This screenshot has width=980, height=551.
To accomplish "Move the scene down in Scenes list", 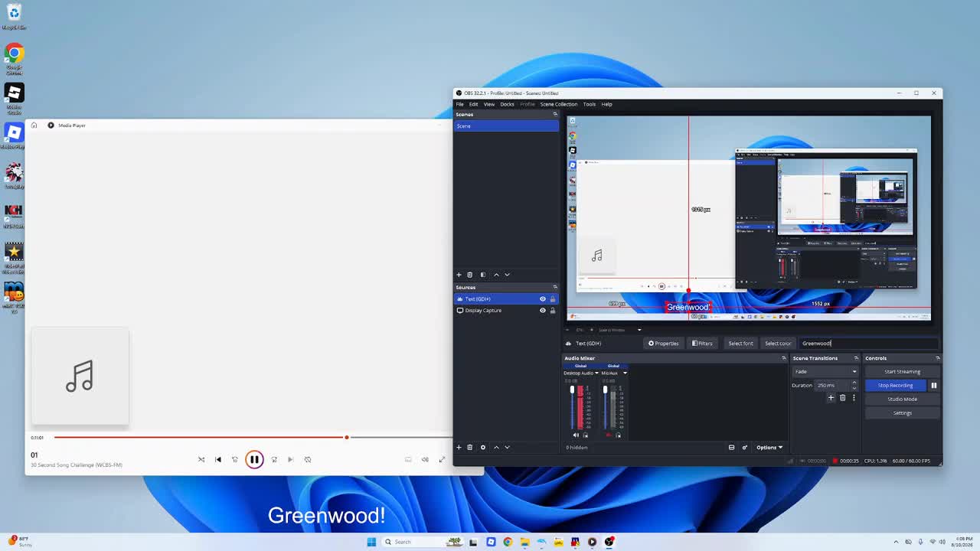I will coord(507,275).
